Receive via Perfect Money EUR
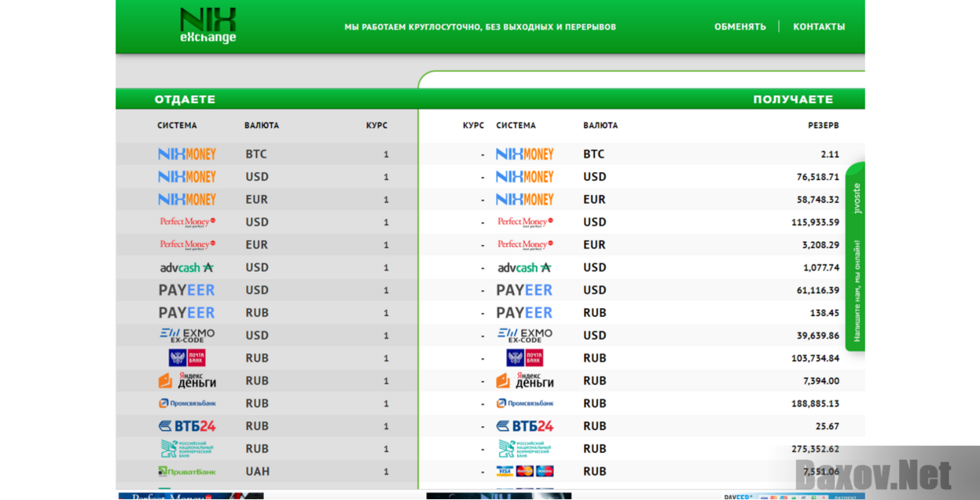Image resolution: width=980 pixels, height=500 pixels. coord(642,244)
